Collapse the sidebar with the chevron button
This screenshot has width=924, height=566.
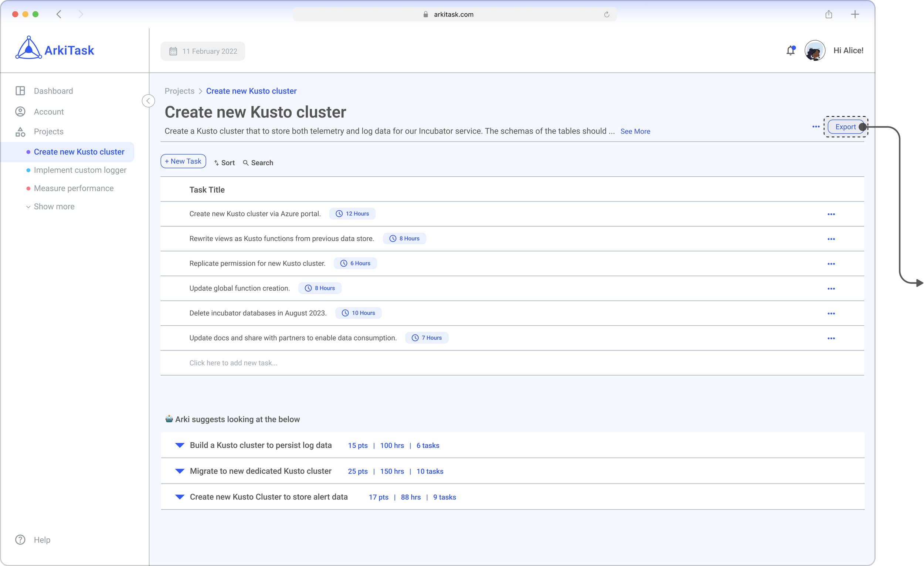149,101
